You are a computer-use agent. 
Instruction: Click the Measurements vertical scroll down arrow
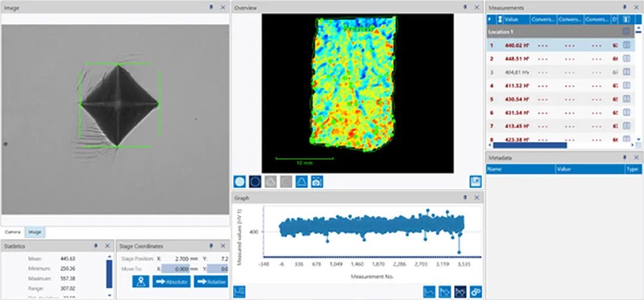point(638,139)
